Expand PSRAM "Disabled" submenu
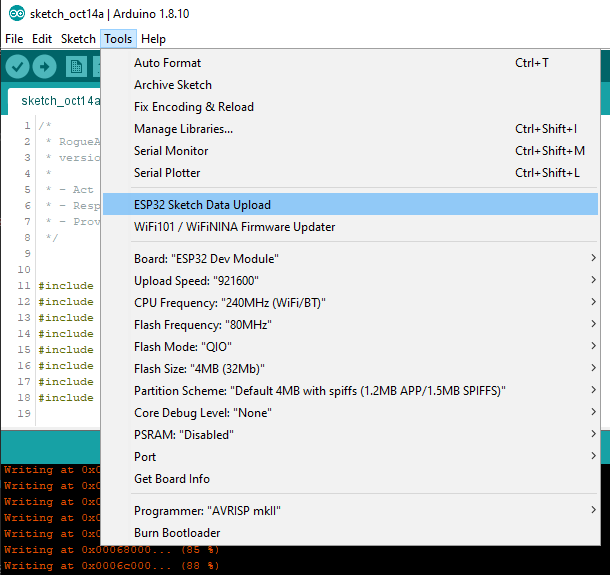 [350, 434]
